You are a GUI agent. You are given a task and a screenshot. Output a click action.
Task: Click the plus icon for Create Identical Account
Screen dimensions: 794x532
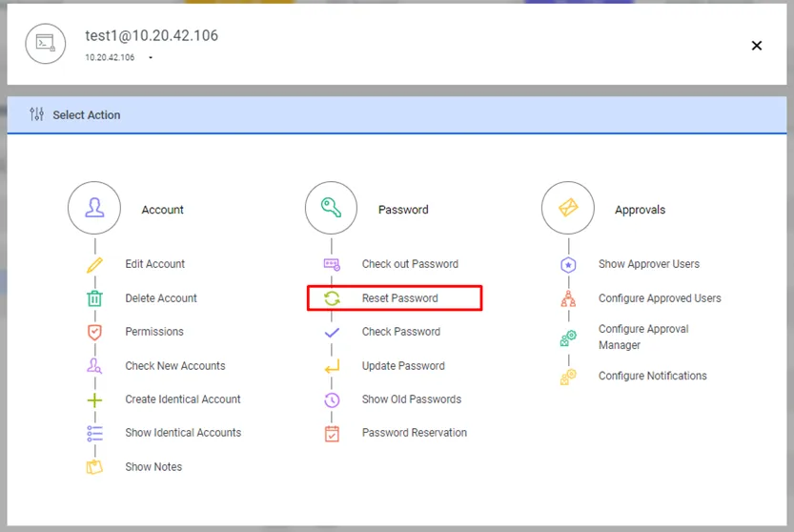[x=94, y=400]
